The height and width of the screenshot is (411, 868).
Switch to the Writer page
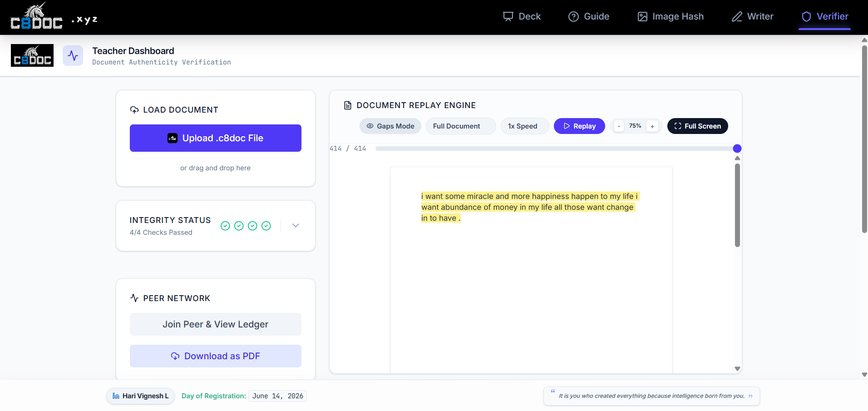pyautogui.click(x=752, y=16)
